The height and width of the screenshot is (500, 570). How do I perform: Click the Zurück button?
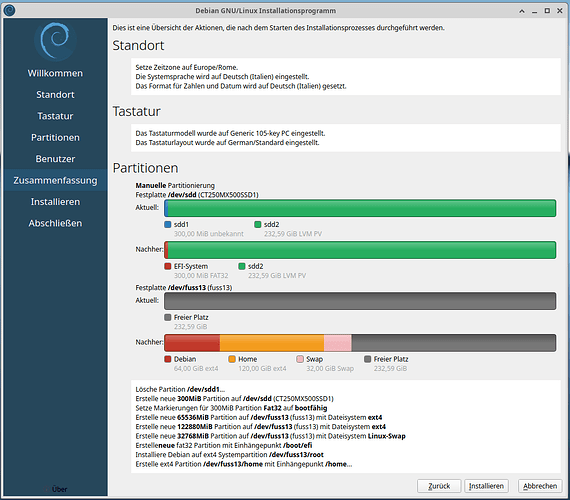[x=439, y=486]
